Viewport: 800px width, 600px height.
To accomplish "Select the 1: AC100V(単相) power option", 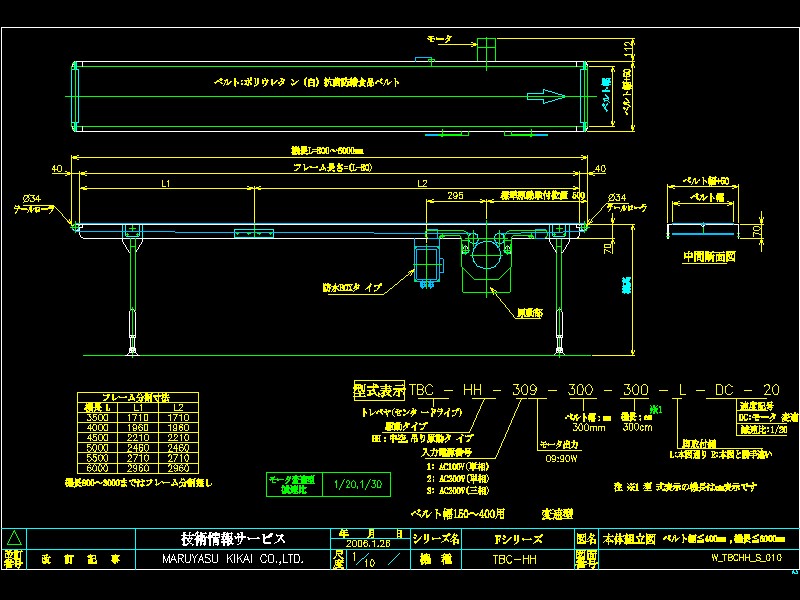I will coord(458,466).
